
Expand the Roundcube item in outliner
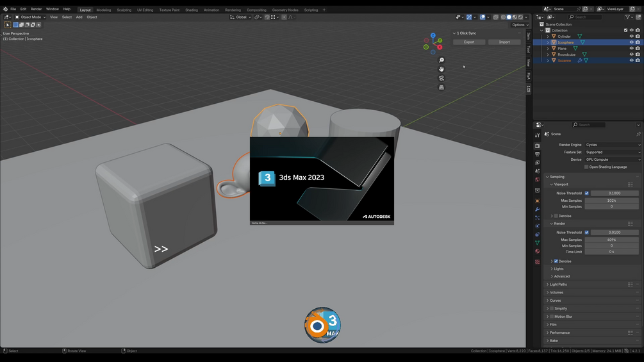pos(547,54)
